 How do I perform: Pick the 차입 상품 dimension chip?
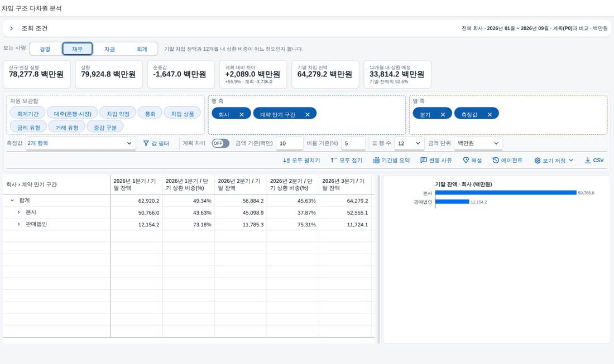point(183,114)
